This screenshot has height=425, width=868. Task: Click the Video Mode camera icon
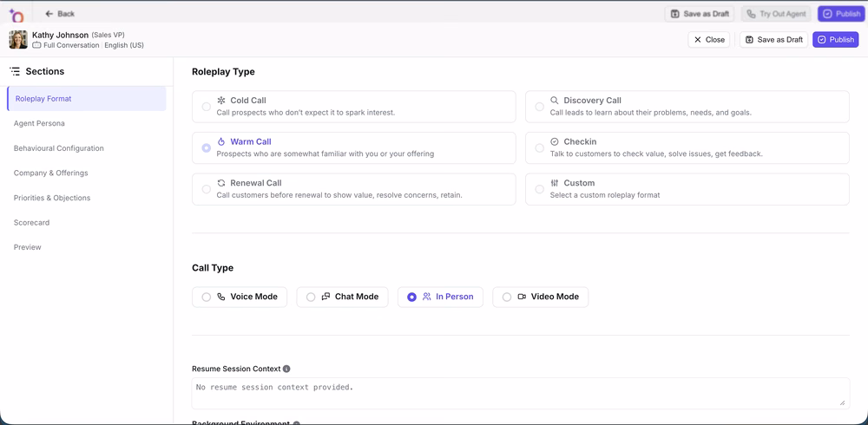click(522, 297)
